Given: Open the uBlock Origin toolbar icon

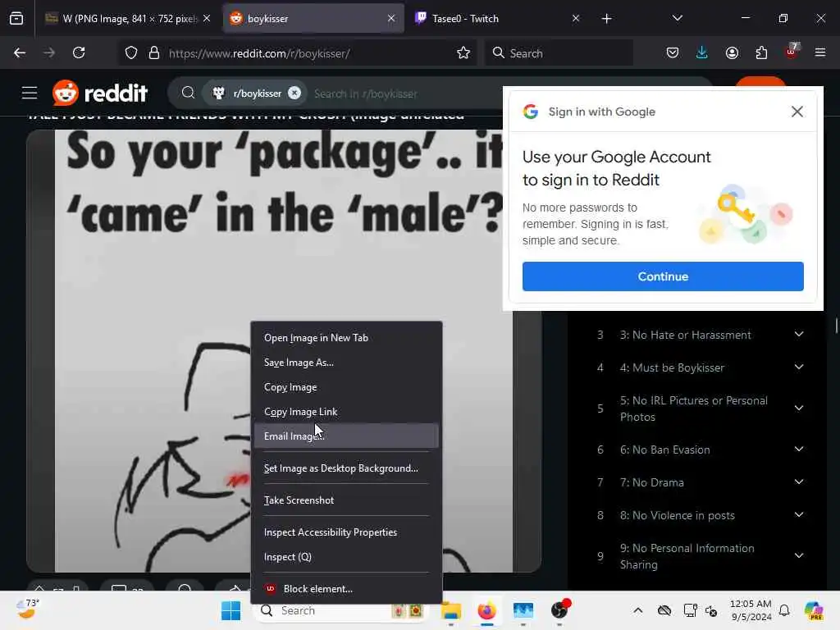Looking at the screenshot, I should click(x=792, y=52).
